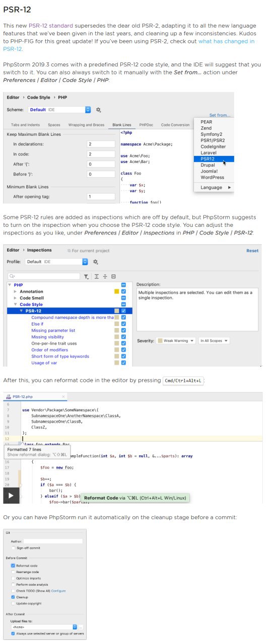Switch to Code Conversion tab
275x644 pixels.
point(175,125)
